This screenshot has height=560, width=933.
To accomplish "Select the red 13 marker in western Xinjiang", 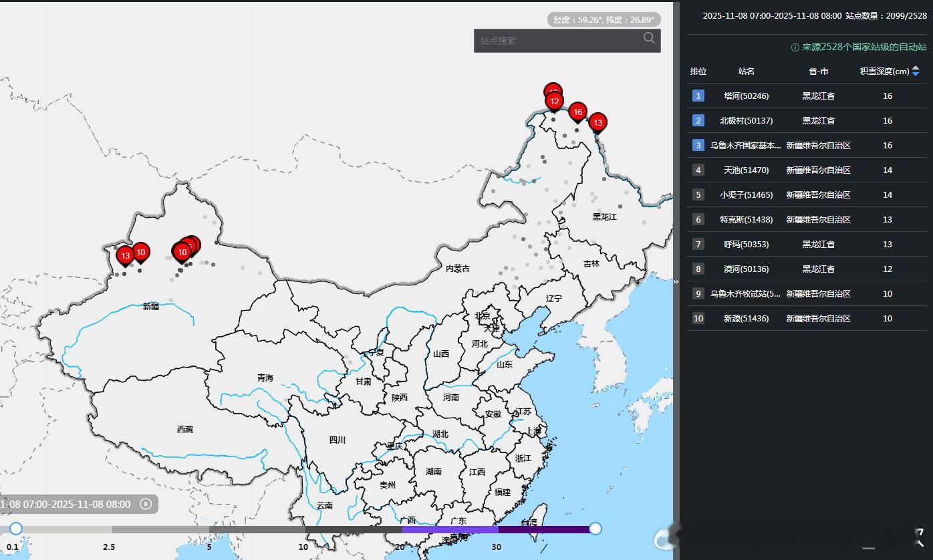I will pos(125,257).
